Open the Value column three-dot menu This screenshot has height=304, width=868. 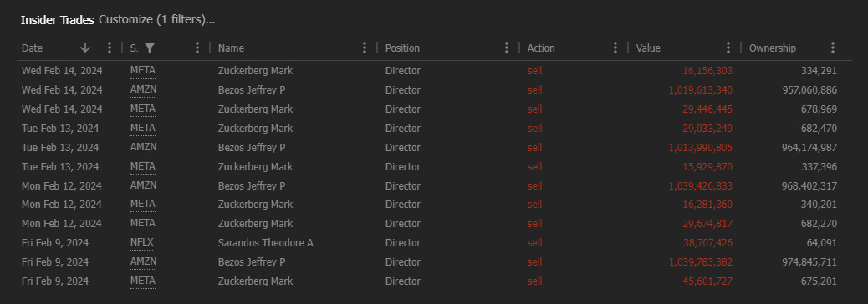click(728, 48)
